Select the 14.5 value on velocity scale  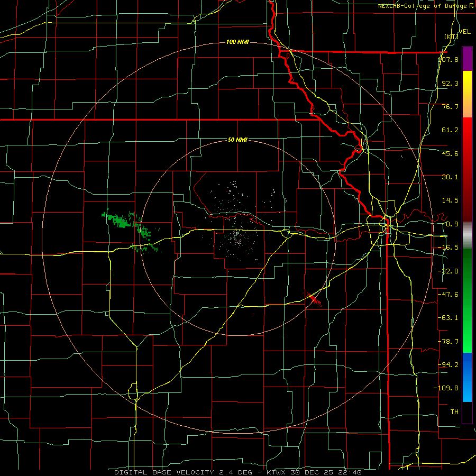450,200
